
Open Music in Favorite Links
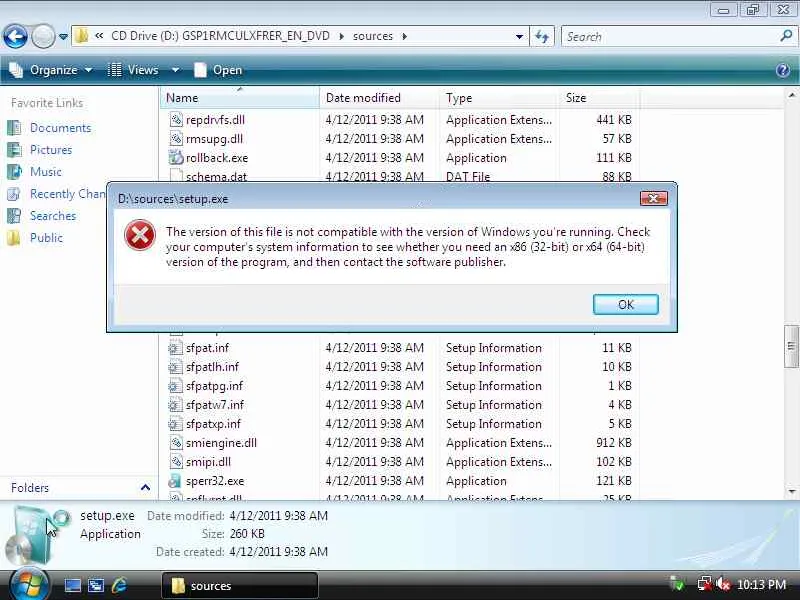[x=45, y=171]
